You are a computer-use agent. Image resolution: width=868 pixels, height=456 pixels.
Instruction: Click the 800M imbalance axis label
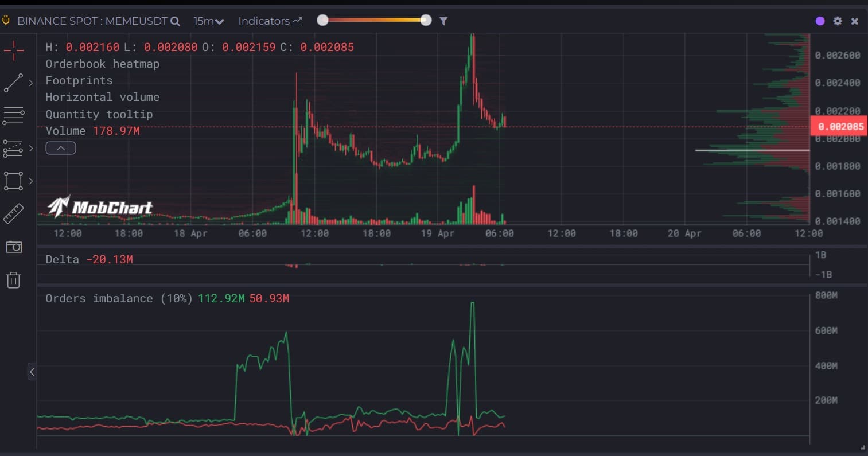pos(826,295)
